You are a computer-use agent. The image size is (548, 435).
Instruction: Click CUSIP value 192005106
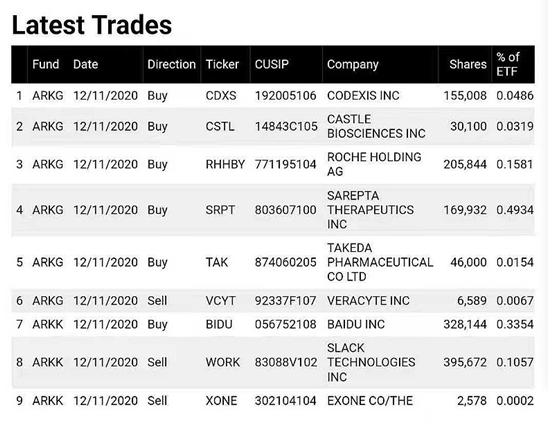286,95
